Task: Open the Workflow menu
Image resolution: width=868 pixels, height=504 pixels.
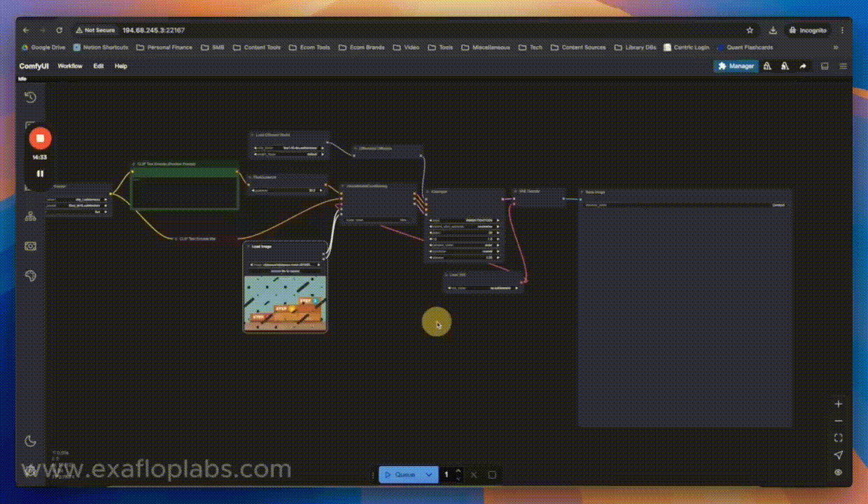Action: pyautogui.click(x=69, y=66)
